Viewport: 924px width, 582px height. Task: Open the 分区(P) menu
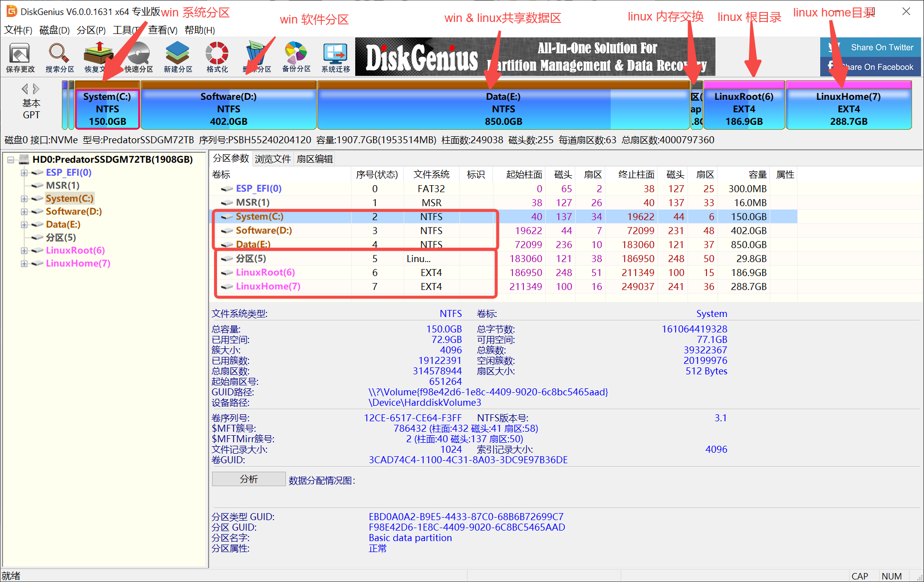pyautogui.click(x=91, y=30)
